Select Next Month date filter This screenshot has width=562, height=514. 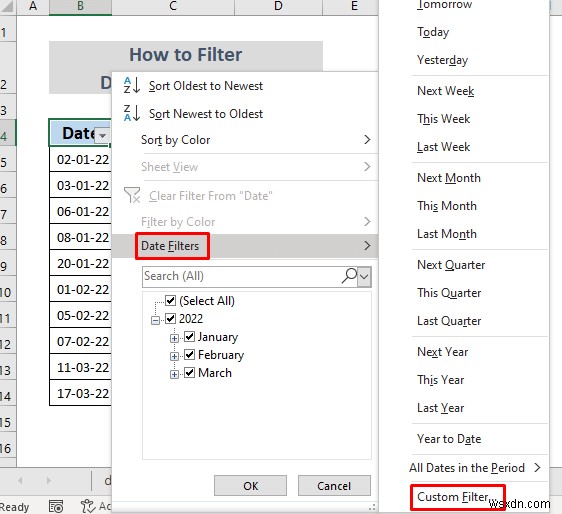[x=449, y=178]
